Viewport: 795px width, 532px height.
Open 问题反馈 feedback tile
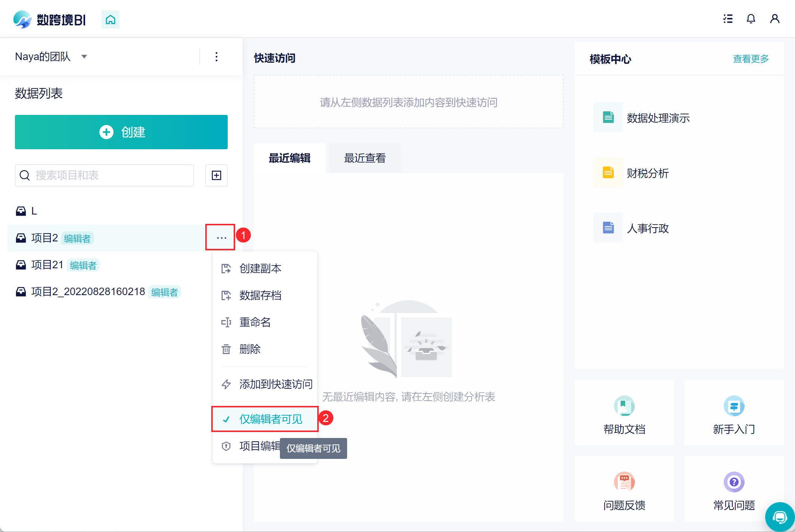(x=624, y=489)
